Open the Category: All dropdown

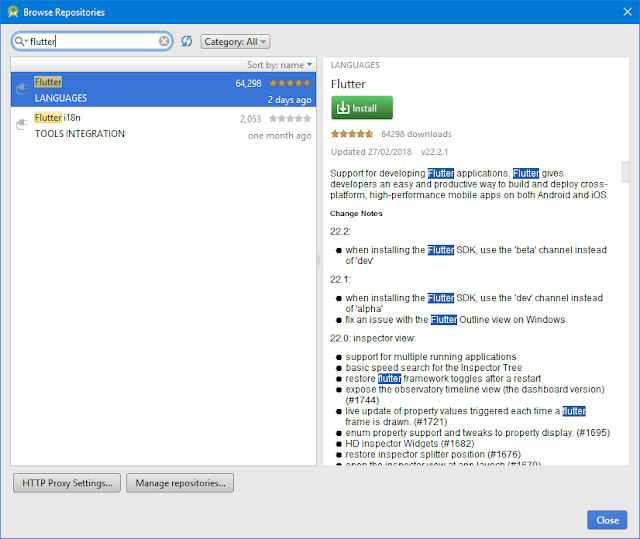[235, 42]
